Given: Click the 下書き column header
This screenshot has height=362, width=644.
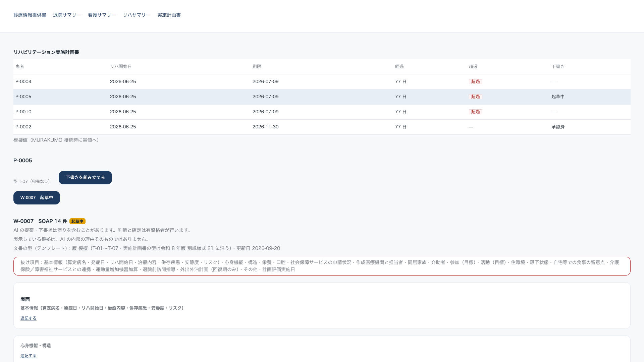Looking at the screenshot, I should click(x=558, y=67).
